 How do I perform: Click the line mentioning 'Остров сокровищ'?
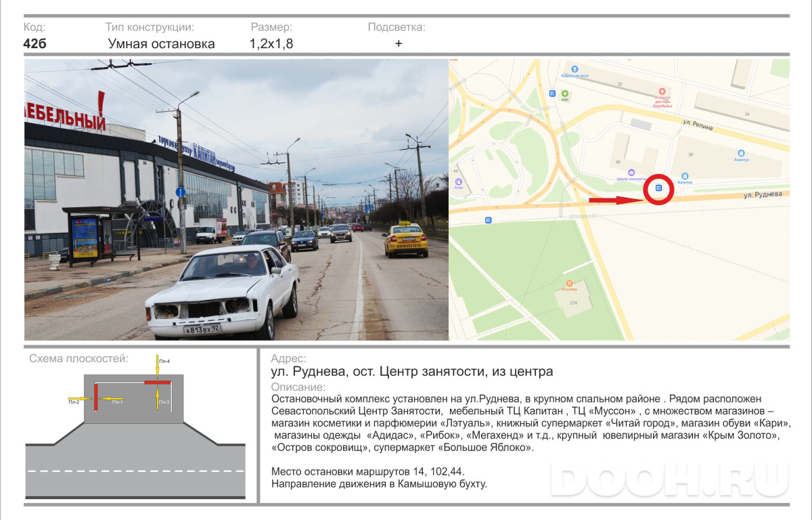(x=403, y=448)
